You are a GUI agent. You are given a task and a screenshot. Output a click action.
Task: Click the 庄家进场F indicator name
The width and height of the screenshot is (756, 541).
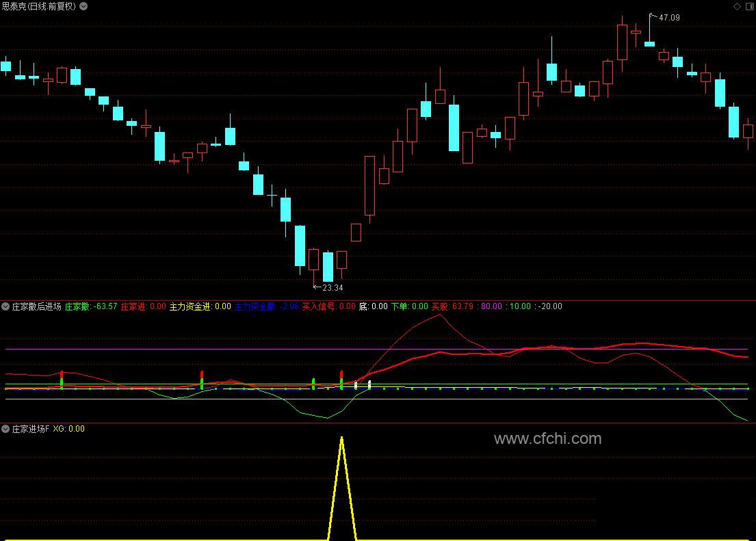click(30, 429)
